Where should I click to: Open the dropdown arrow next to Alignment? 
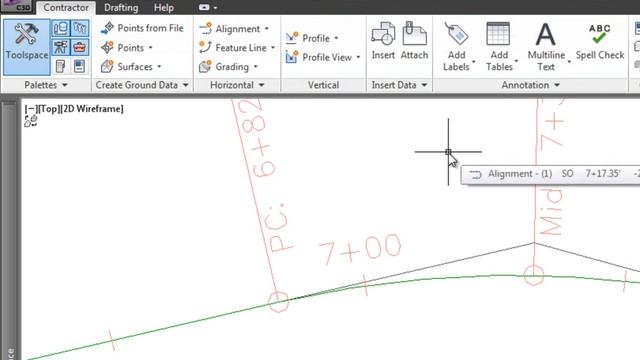click(x=267, y=29)
